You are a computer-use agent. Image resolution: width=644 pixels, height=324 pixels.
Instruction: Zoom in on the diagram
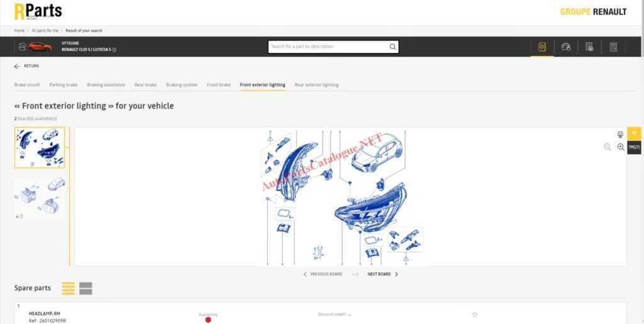621,147
